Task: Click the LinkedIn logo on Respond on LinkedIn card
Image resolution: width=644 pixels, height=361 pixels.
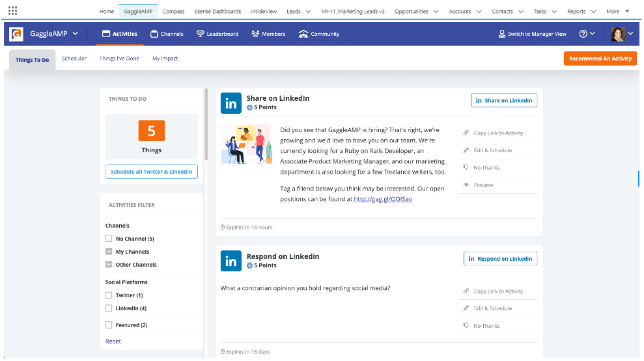Action: point(231,261)
